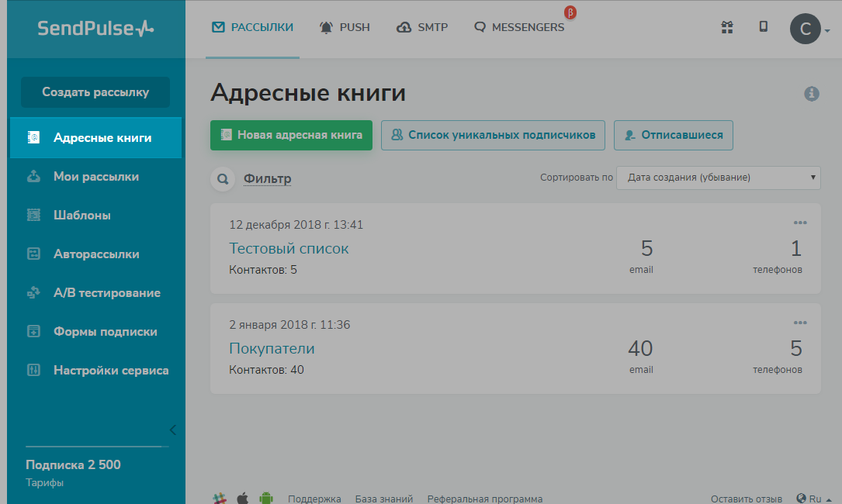Screen dimensions: 842x504
Task: Click the search magnifier icon near Фильтр
Action: 223,180
